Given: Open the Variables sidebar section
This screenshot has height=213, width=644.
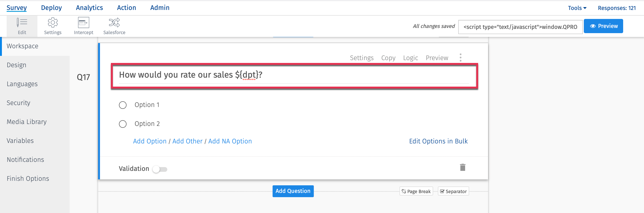Looking at the screenshot, I should (20, 141).
